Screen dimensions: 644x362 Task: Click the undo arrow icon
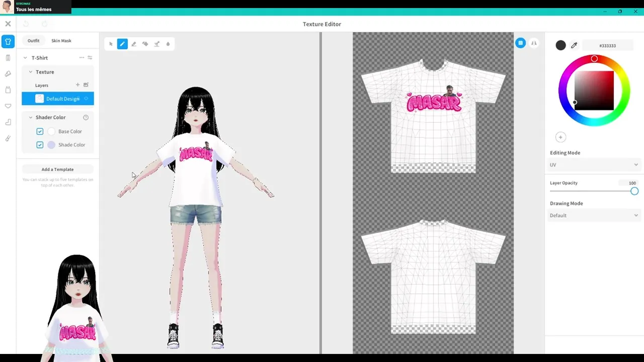[26, 24]
